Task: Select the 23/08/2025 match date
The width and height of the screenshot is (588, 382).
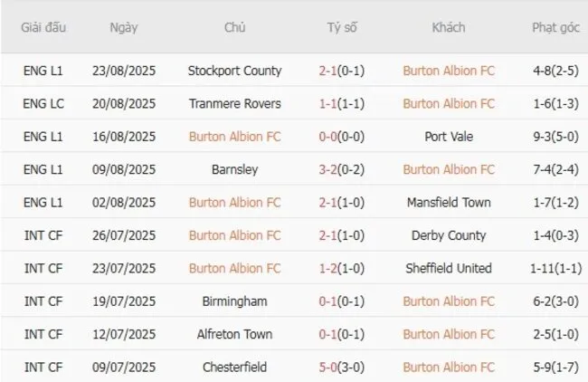Action: (x=124, y=71)
